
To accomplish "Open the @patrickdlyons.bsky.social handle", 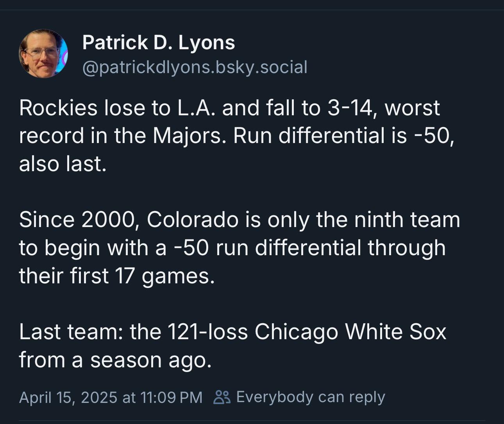I will 195,67.
